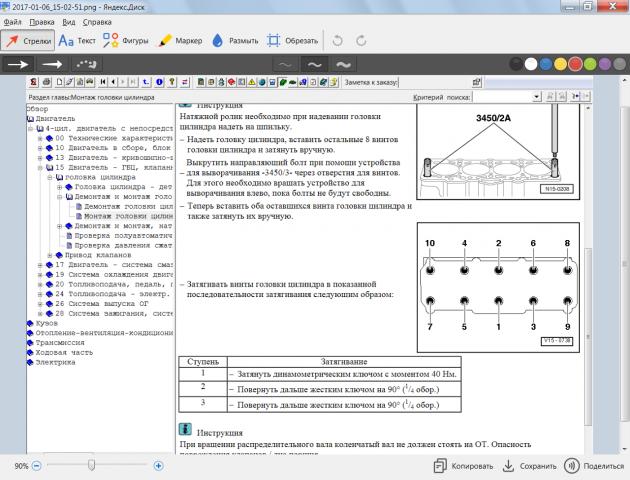Open the Правка menu
630x480 pixels.
click(42, 22)
